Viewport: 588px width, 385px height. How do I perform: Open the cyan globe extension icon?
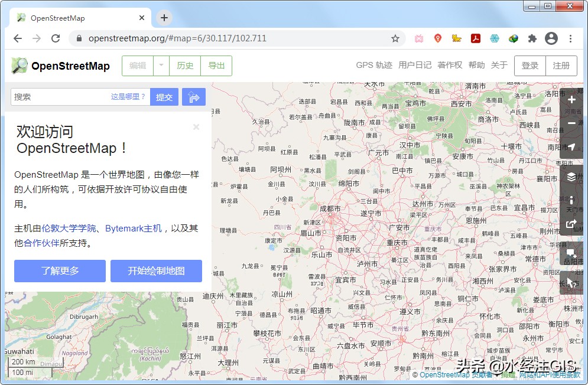click(x=495, y=38)
